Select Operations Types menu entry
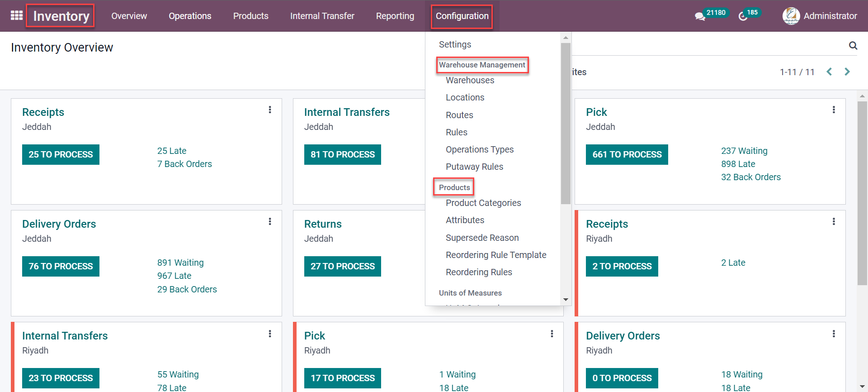 [x=480, y=149]
